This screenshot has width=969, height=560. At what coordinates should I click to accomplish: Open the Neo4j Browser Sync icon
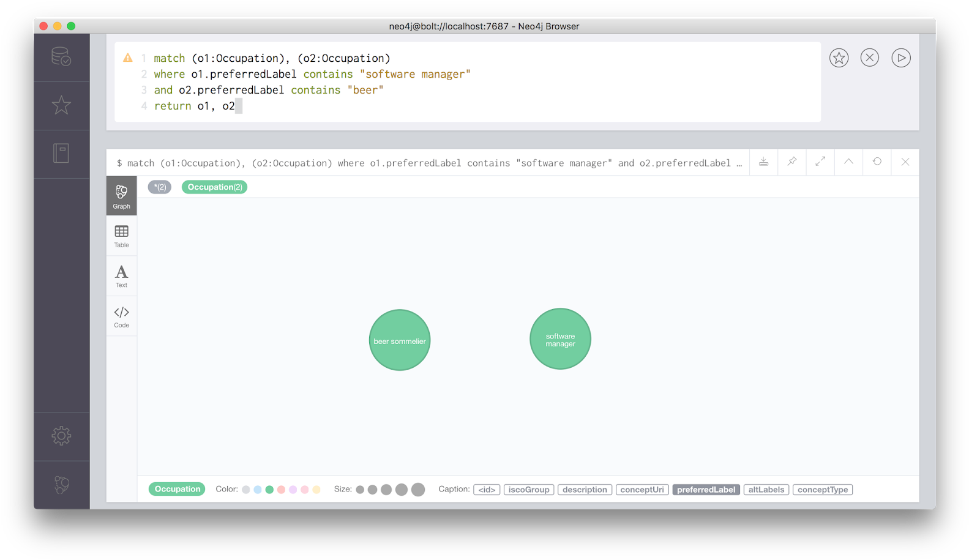[61, 485]
